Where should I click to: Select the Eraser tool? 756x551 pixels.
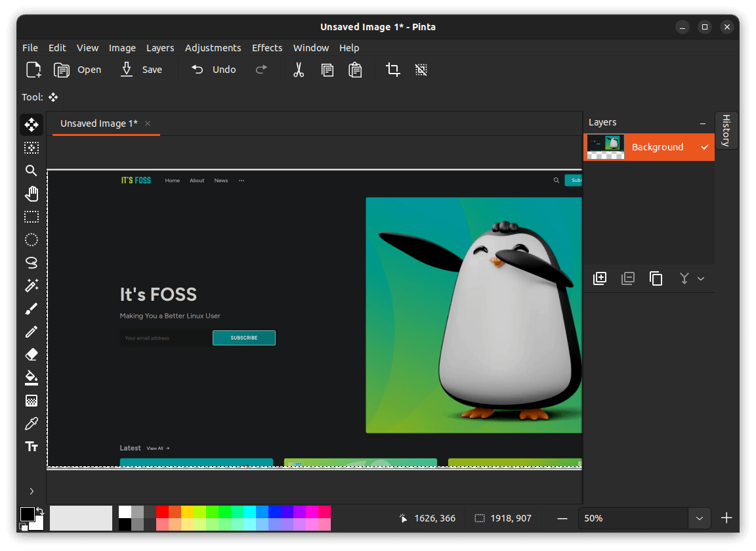(31, 355)
